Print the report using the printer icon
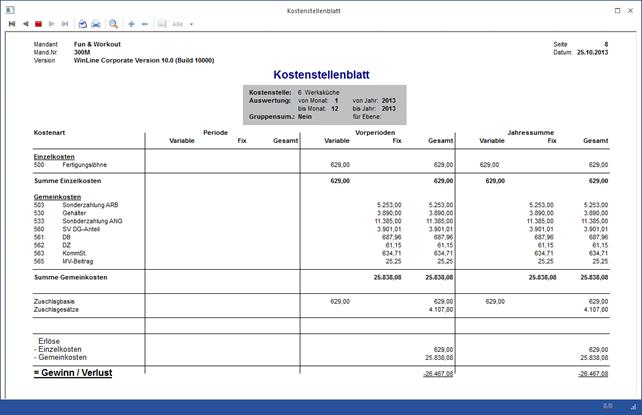642x415 pixels. tap(96, 23)
